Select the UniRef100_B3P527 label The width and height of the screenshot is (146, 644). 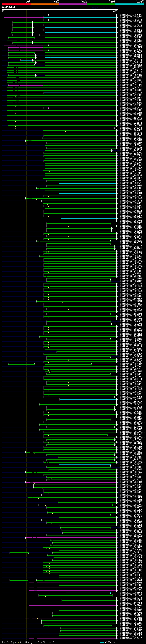coord(131,590)
